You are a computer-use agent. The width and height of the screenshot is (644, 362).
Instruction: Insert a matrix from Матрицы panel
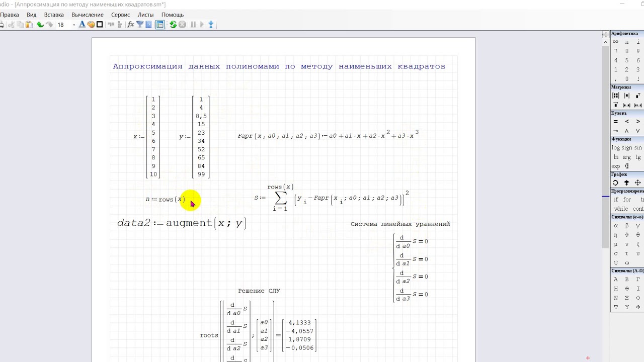(615, 96)
